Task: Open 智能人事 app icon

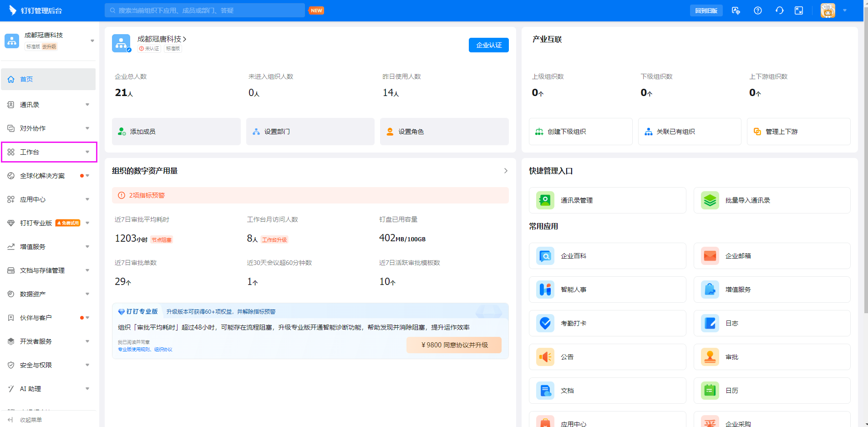Action: pyautogui.click(x=545, y=290)
